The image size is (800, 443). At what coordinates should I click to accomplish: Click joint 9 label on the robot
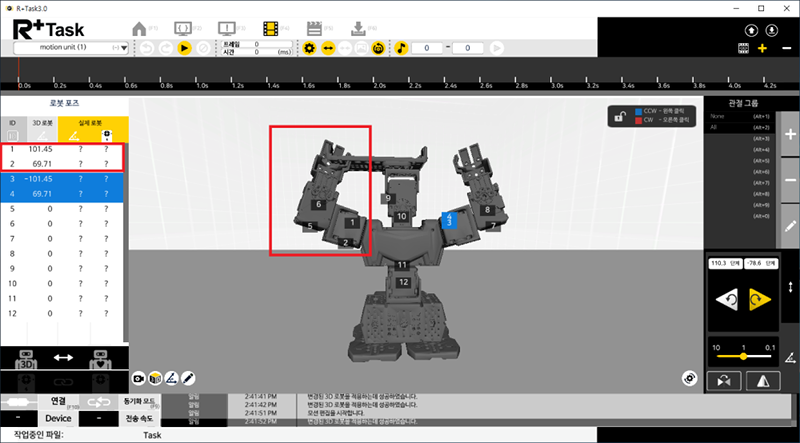point(387,199)
